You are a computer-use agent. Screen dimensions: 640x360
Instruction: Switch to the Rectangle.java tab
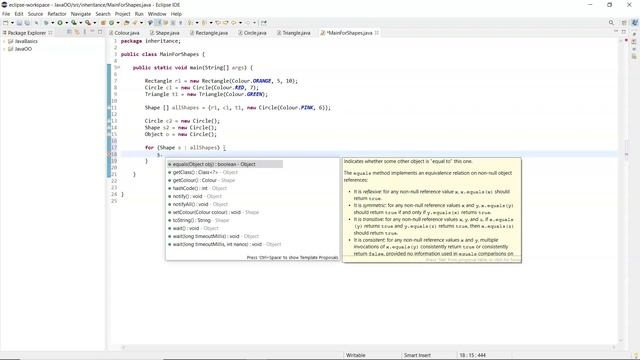click(209, 33)
